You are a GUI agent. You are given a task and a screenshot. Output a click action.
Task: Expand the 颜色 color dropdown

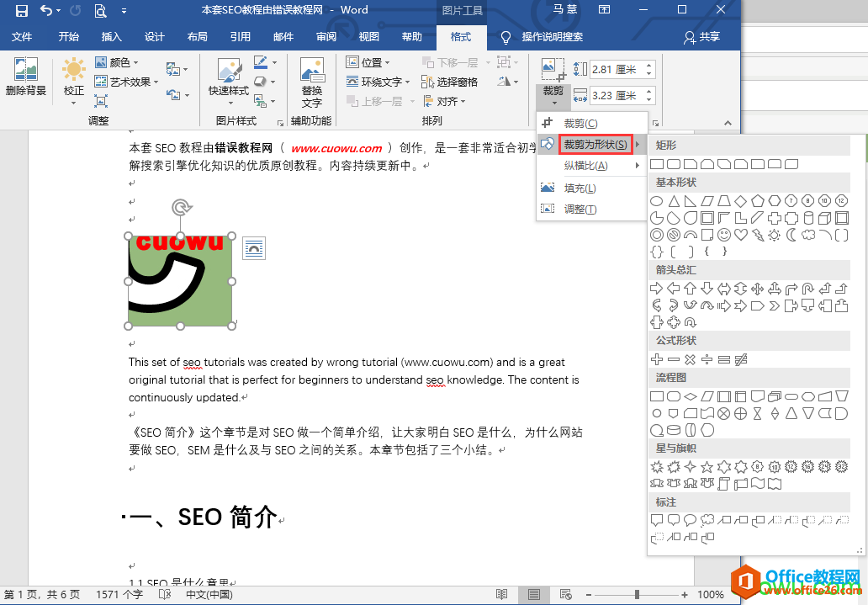coord(117,62)
